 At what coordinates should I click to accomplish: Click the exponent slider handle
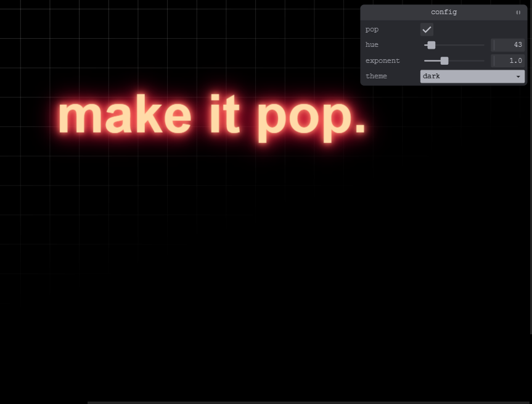pos(444,61)
